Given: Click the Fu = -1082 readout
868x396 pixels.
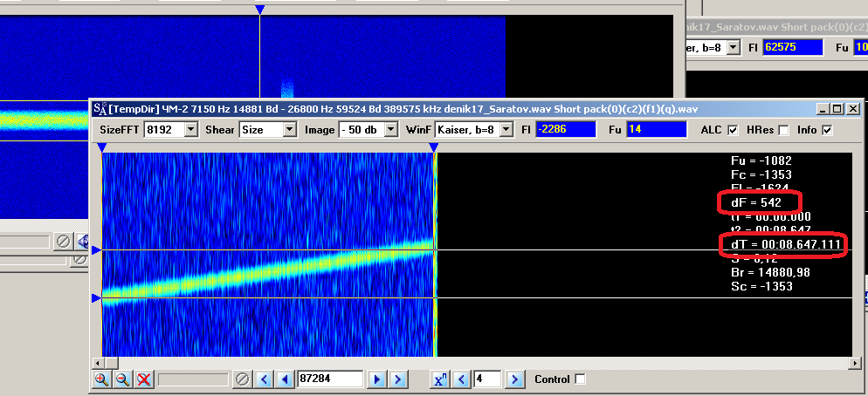Looking at the screenshot, I should [x=761, y=161].
